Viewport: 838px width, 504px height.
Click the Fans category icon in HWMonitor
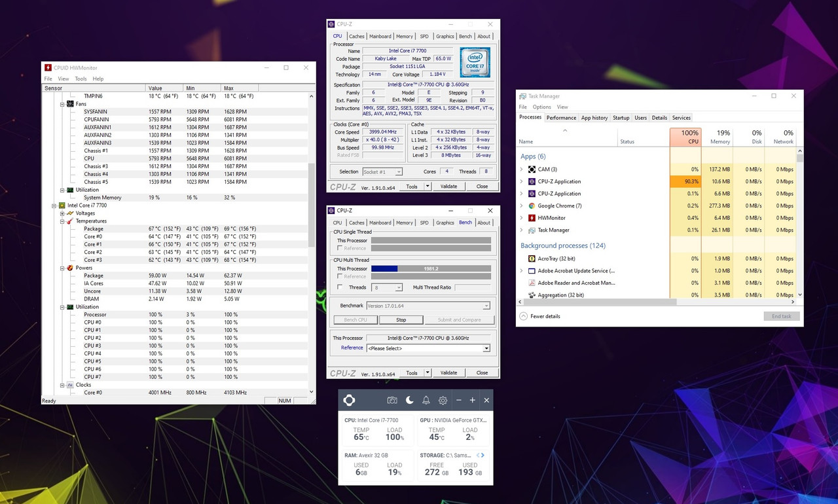pos(70,104)
